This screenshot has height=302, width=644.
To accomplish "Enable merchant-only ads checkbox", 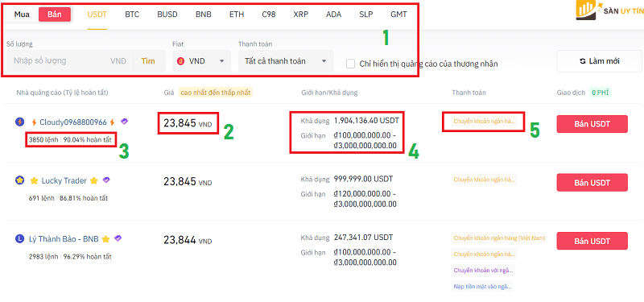I will point(350,64).
